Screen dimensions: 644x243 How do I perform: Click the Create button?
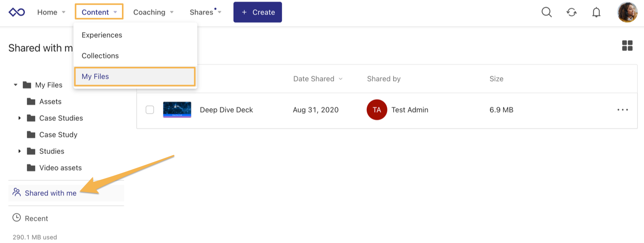258,12
